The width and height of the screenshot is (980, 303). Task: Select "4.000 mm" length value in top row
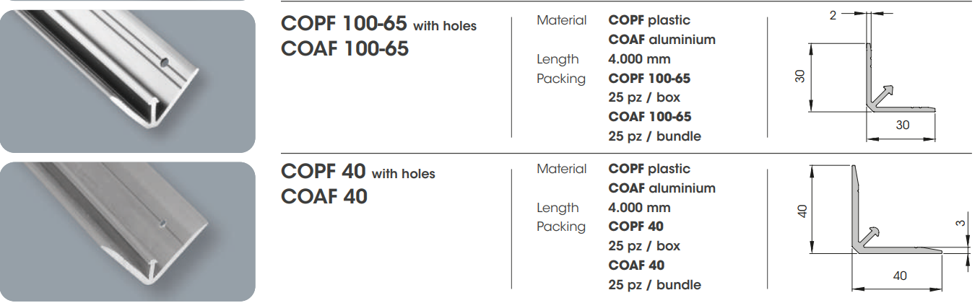639,59
